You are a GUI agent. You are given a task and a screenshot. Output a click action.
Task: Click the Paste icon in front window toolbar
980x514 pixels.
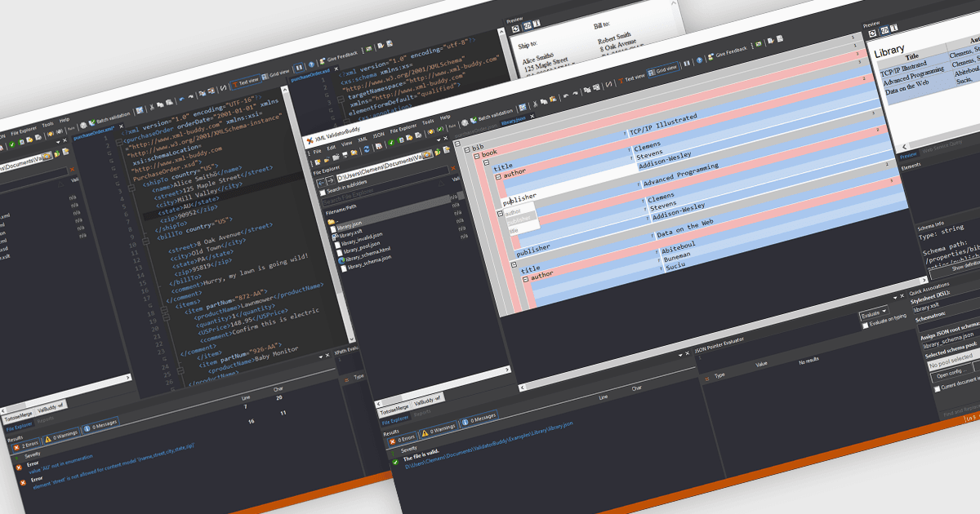pyautogui.click(x=553, y=99)
